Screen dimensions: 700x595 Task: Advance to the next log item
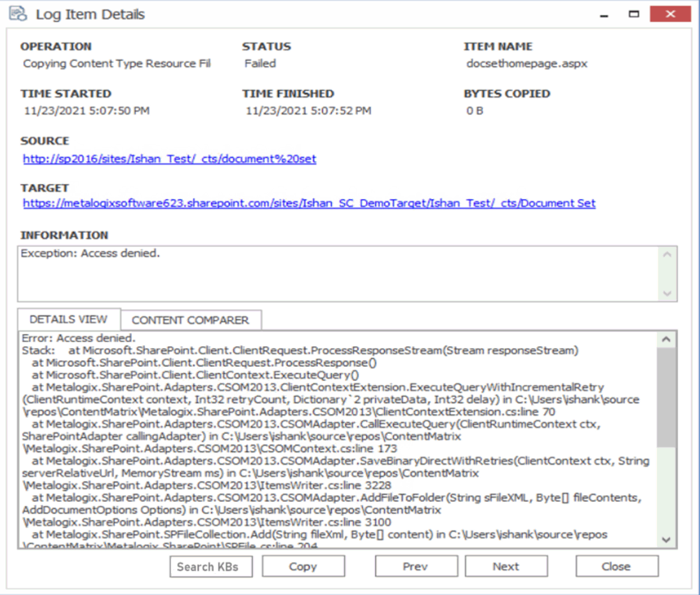(x=506, y=566)
